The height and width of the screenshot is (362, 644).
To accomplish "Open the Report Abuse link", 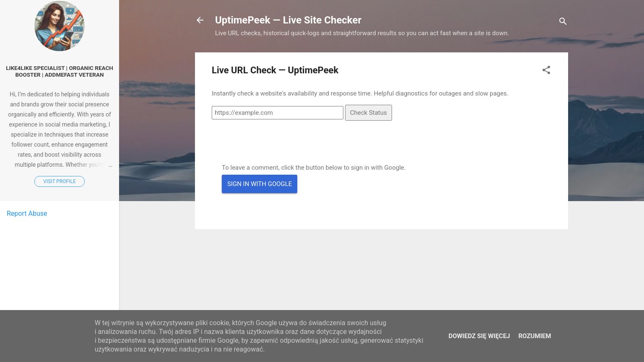I will (x=27, y=214).
